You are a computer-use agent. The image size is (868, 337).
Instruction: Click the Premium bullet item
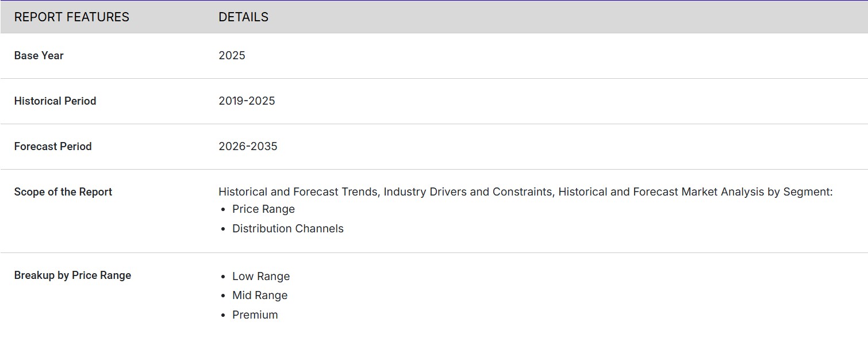click(x=255, y=315)
